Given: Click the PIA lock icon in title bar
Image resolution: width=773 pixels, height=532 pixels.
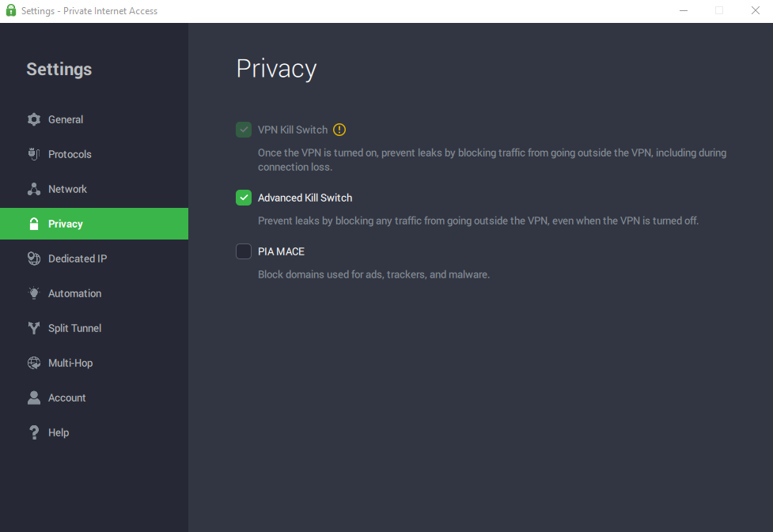Looking at the screenshot, I should 11,10.
